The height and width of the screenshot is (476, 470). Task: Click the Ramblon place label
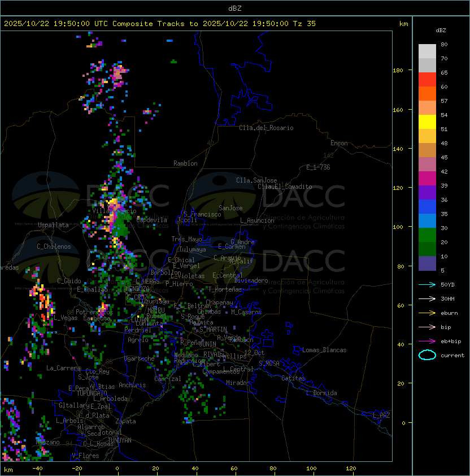185,163
